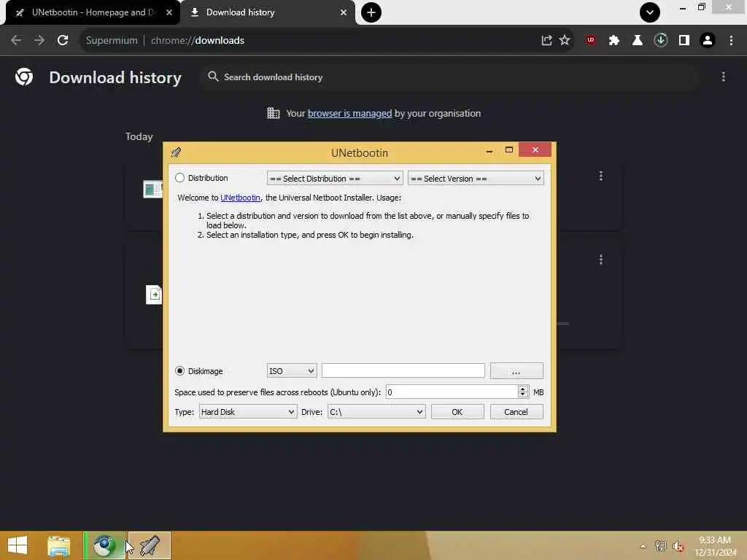Open a new browser tab
Screen dimensions: 747x560
371,12
